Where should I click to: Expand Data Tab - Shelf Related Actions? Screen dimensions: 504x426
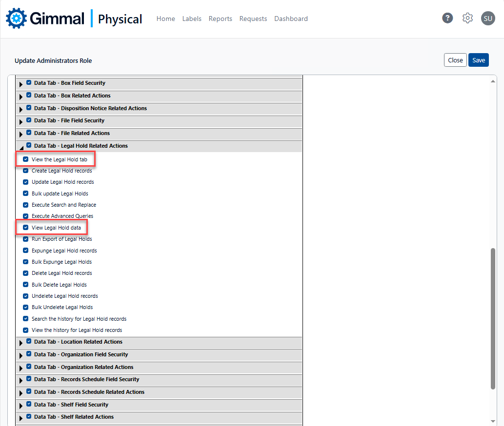[x=21, y=418]
